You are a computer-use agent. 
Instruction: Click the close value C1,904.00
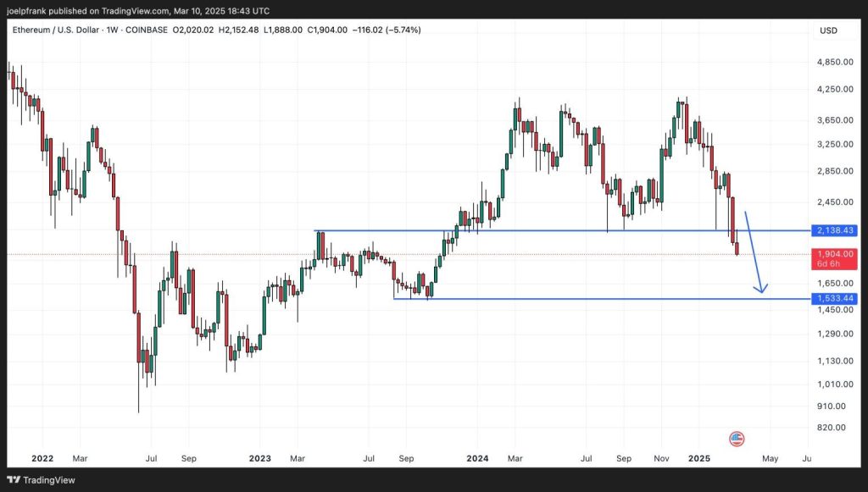327,30
